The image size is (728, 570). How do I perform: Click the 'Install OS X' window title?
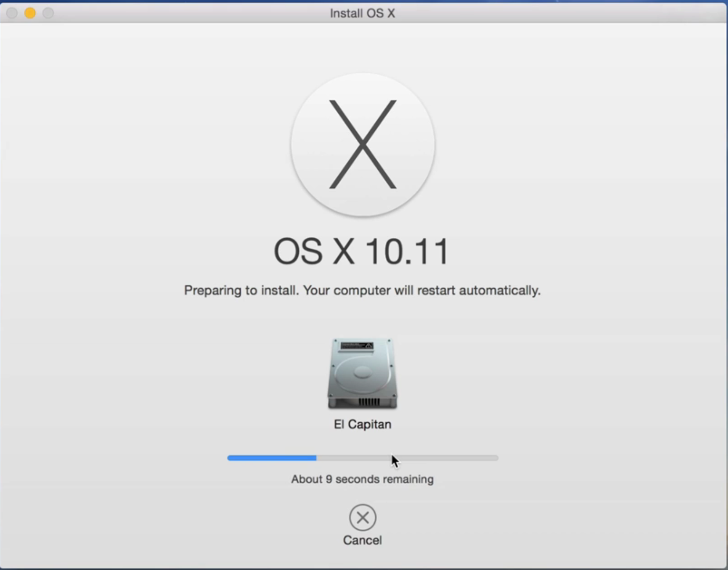[x=362, y=13]
